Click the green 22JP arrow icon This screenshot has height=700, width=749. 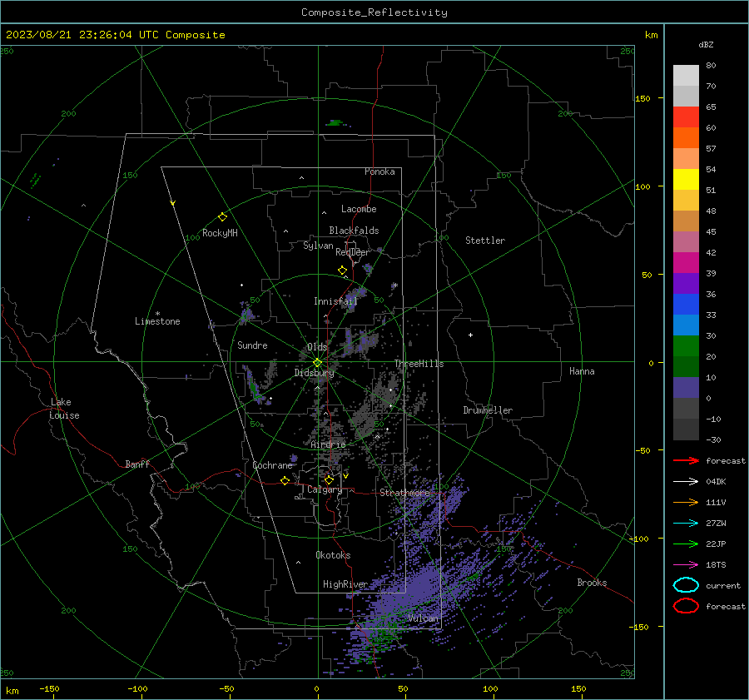686,544
